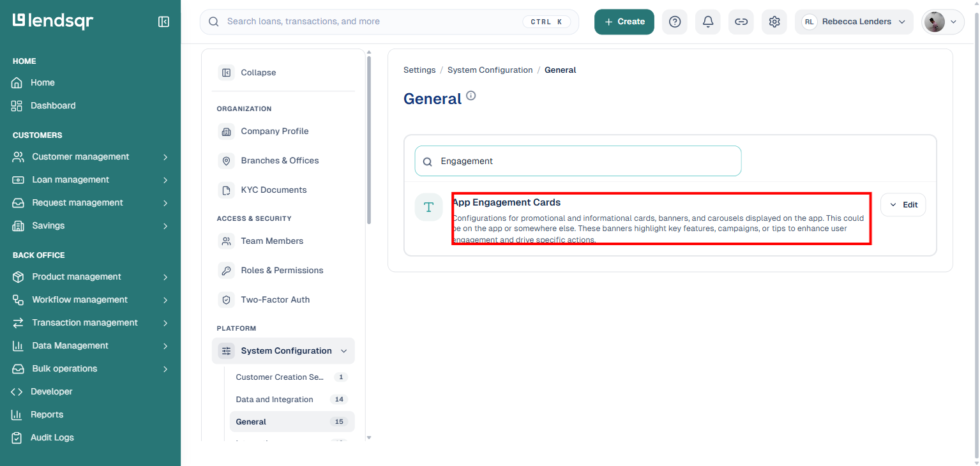
Task: Click the Two-Factor Auth shield icon
Action: click(x=226, y=300)
